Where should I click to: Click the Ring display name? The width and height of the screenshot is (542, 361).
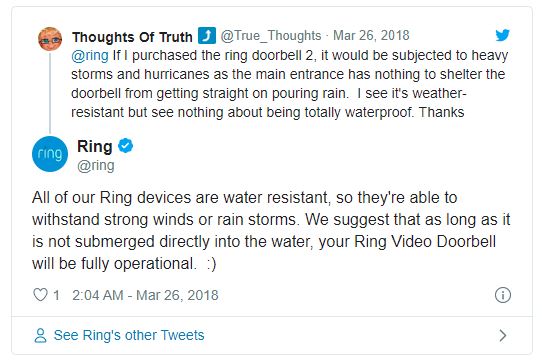tap(95, 147)
